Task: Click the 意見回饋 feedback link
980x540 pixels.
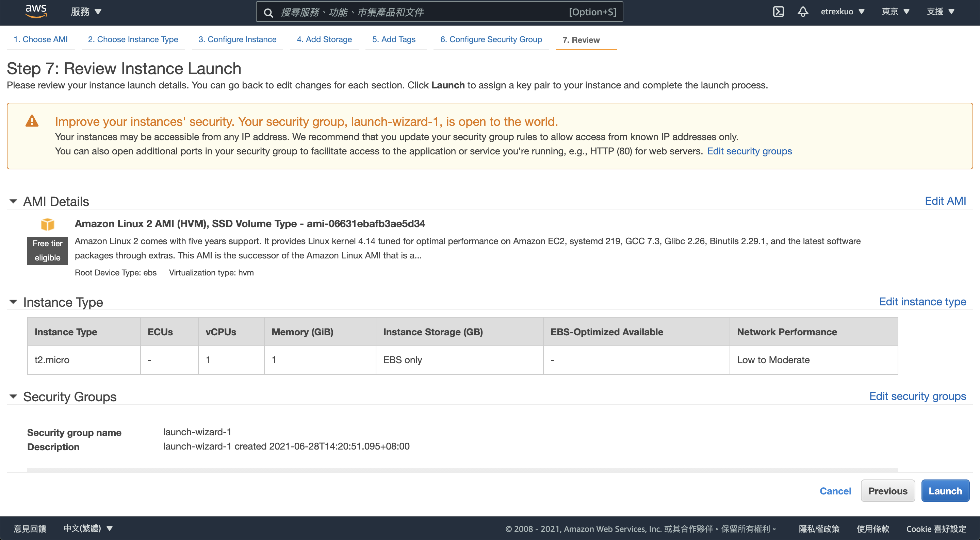Action: 30,528
